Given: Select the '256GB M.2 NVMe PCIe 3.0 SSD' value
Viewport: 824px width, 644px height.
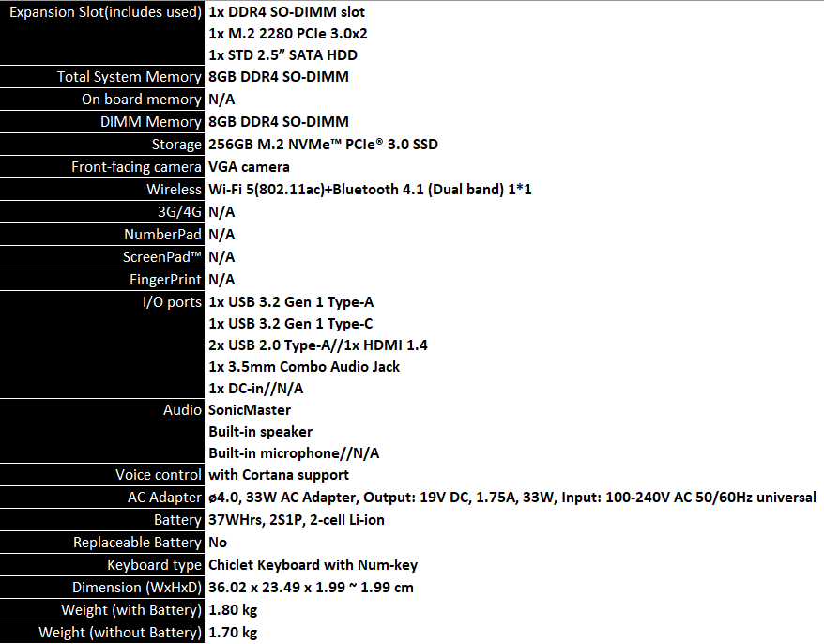Looking at the screenshot, I should tap(323, 145).
